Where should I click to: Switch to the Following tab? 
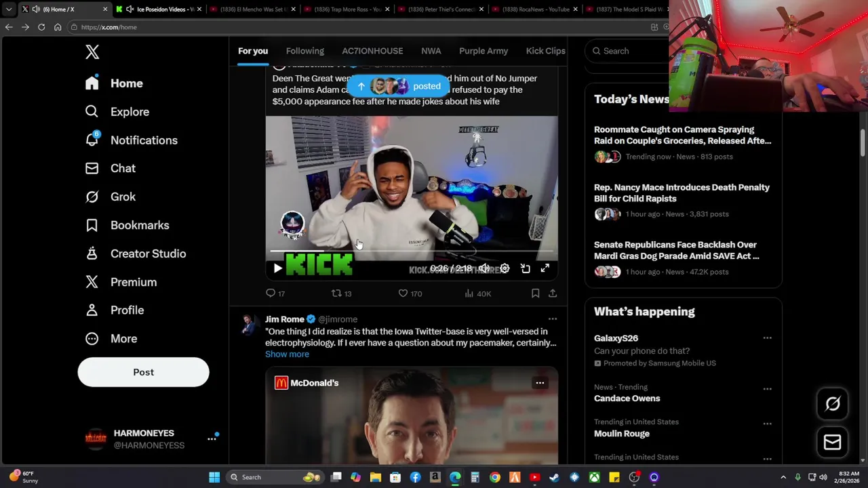[x=304, y=51]
